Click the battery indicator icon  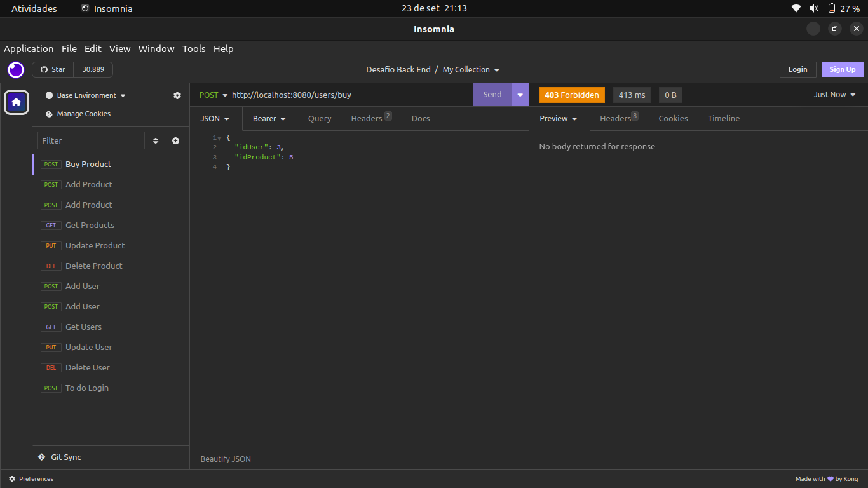coord(832,9)
